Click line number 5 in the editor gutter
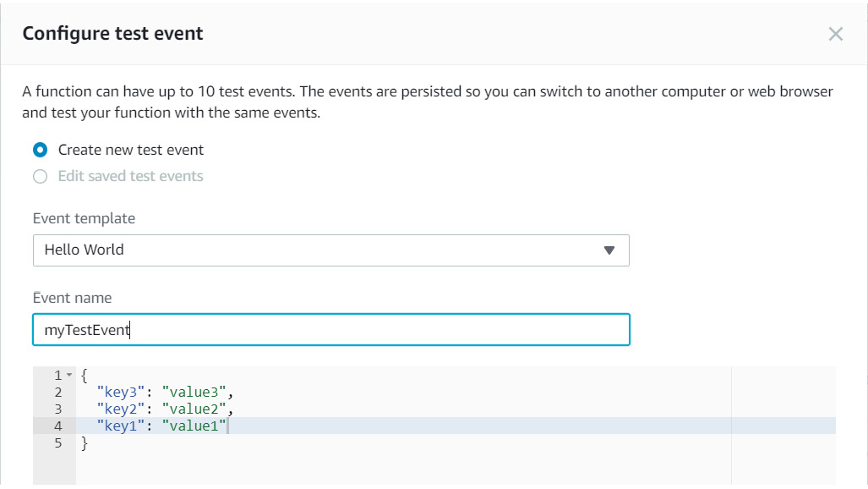Image resolution: width=868 pixels, height=489 pixels. [58, 442]
